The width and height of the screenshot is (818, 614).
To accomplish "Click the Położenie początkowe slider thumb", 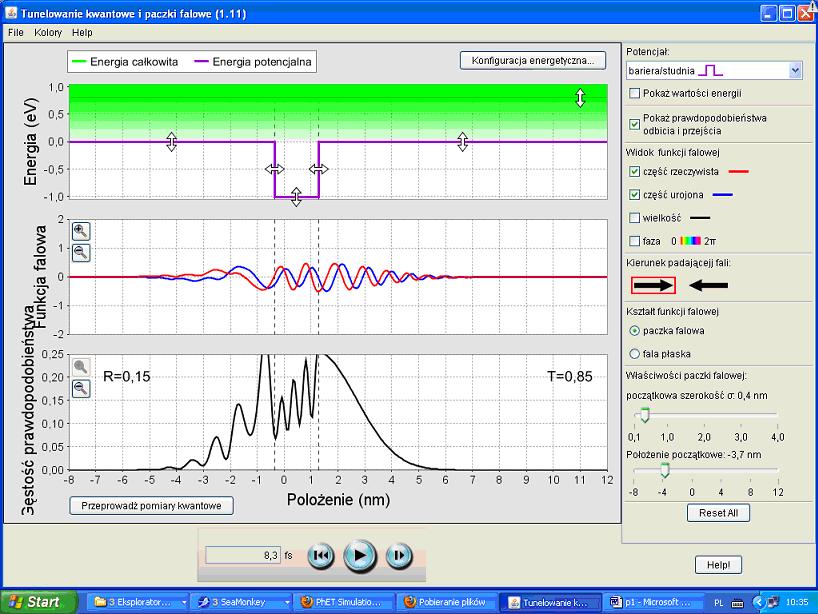I will (x=665, y=470).
